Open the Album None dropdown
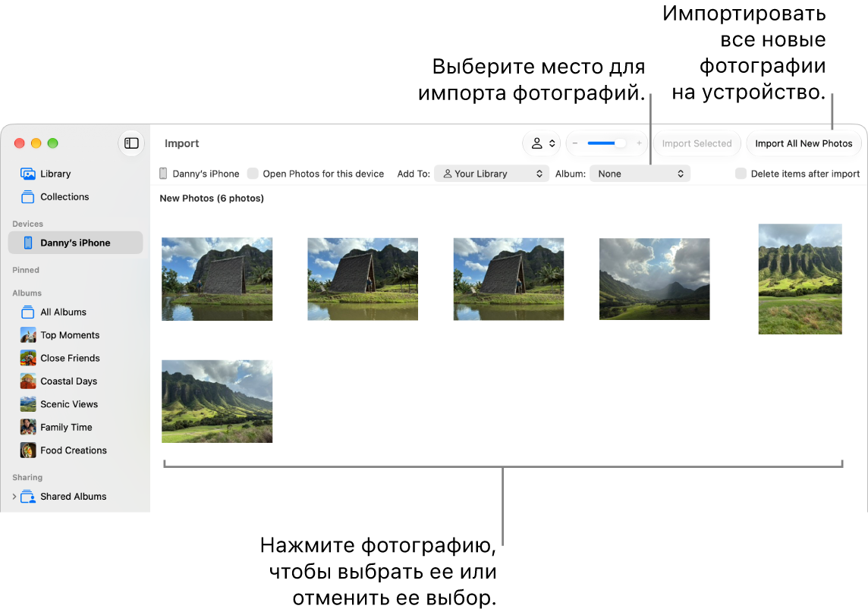Image resolution: width=868 pixels, height=615 pixels. tap(640, 174)
